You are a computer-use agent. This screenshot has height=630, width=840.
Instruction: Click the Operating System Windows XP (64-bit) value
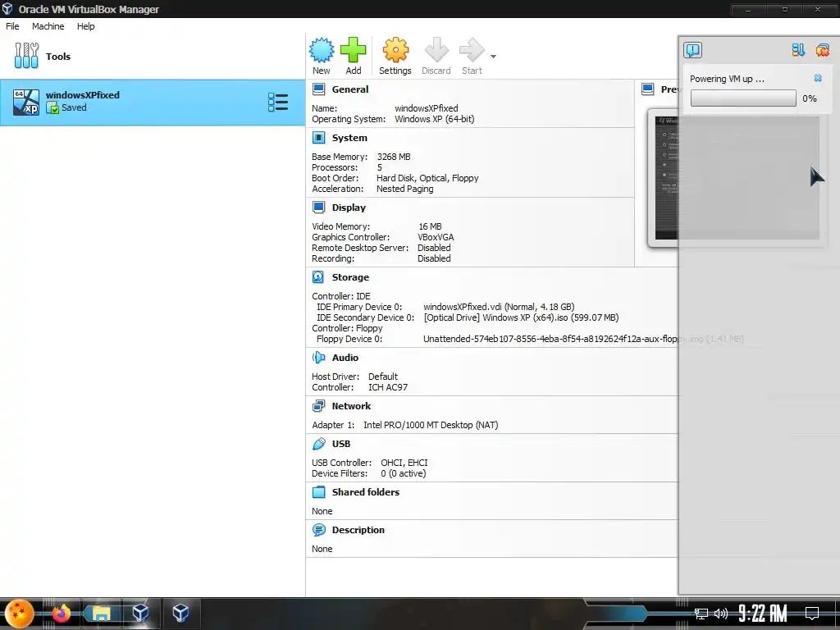(x=435, y=119)
